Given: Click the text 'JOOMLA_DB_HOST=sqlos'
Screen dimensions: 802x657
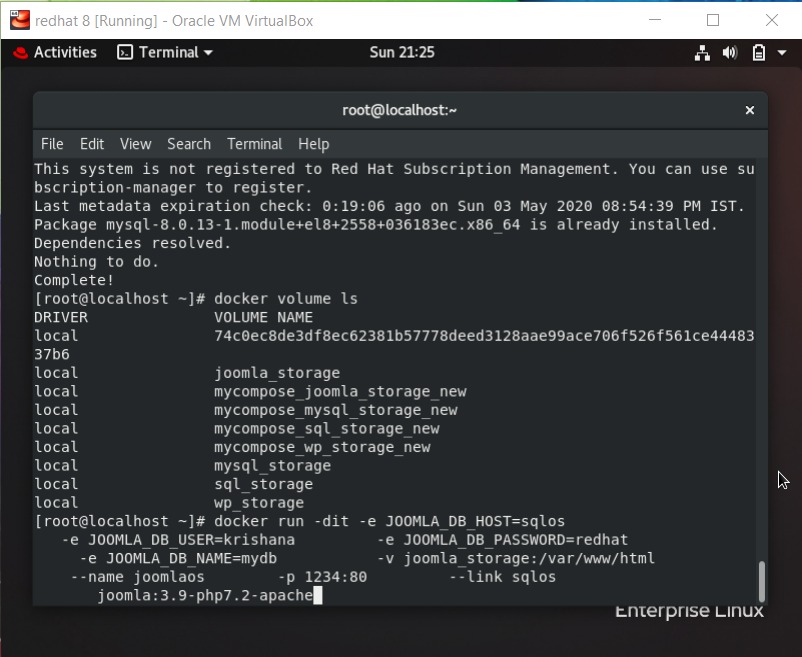Looking at the screenshot, I should (x=475, y=522).
